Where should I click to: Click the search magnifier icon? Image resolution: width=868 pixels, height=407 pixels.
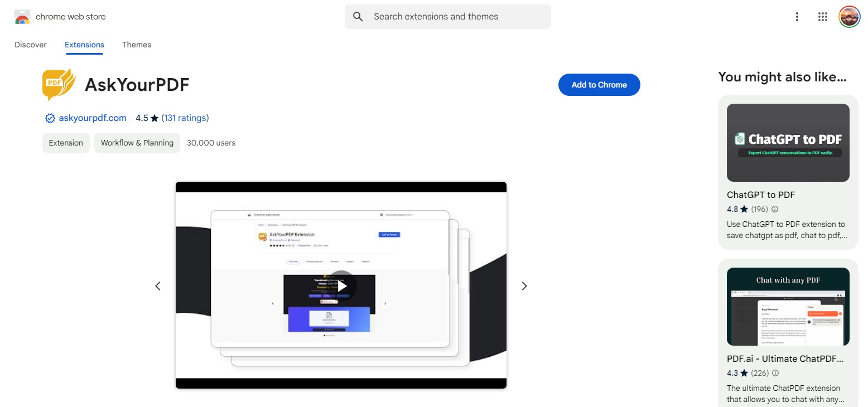coord(359,17)
